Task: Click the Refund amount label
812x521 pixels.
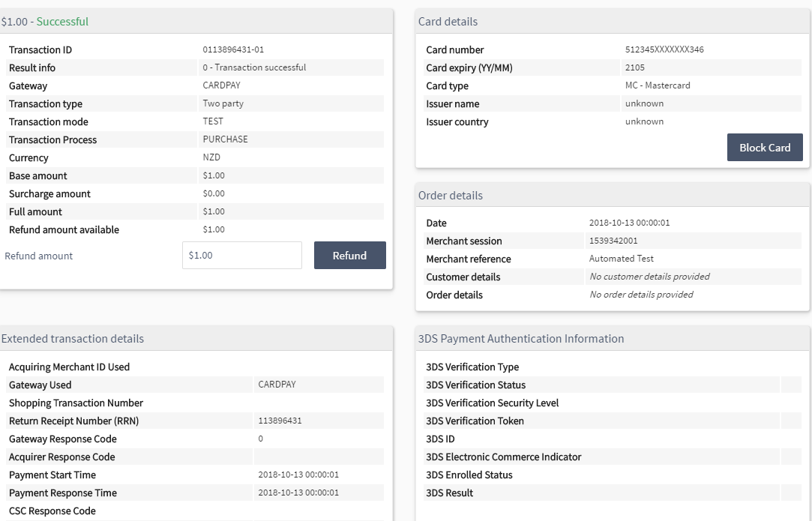Action: tap(39, 256)
